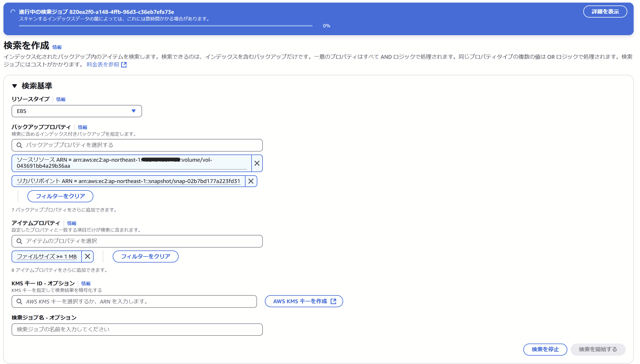Click the search icon in the KMS key field

point(19,301)
